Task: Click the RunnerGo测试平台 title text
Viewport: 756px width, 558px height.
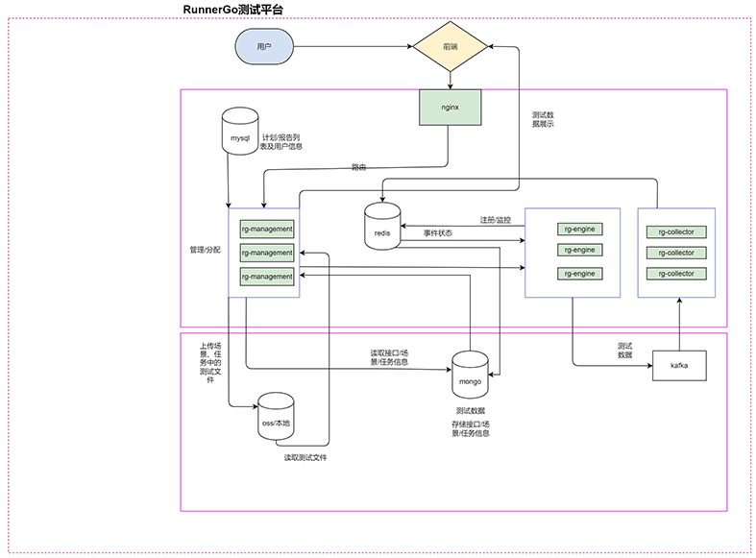Action: [x=232, y=10]
